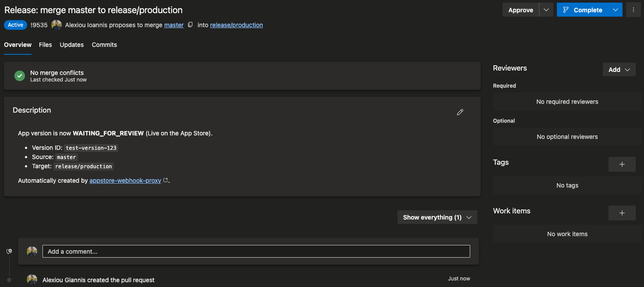
Task: Click the Just now timestamp on timeline entry
Action: point(459,279)
